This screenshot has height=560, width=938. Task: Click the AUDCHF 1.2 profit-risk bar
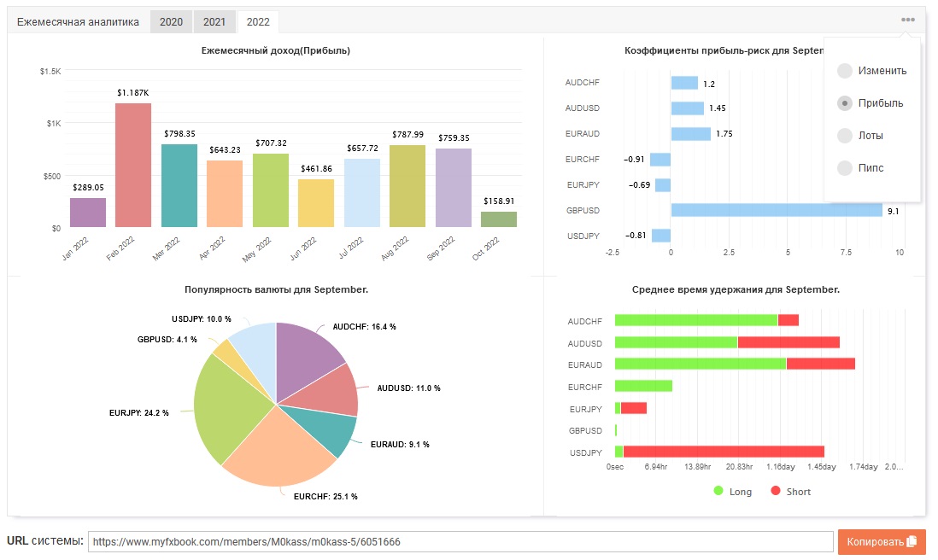tap(684, 83)
